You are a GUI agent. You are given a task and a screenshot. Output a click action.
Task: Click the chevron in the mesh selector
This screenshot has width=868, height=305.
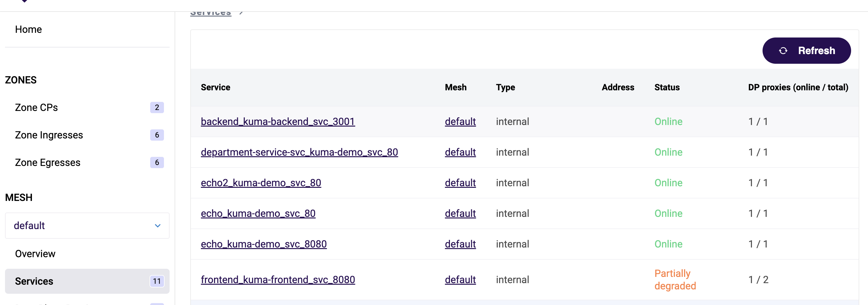tap(157, 226)
